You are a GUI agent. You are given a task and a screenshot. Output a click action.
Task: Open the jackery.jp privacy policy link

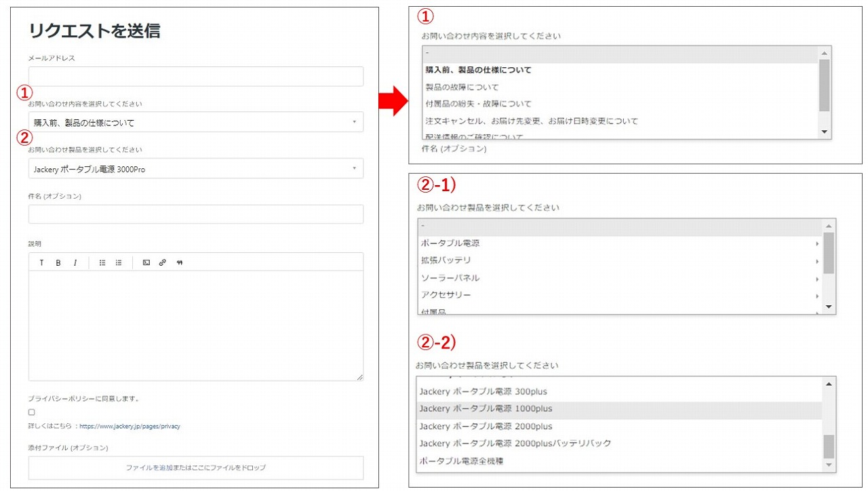click(130, 427)
